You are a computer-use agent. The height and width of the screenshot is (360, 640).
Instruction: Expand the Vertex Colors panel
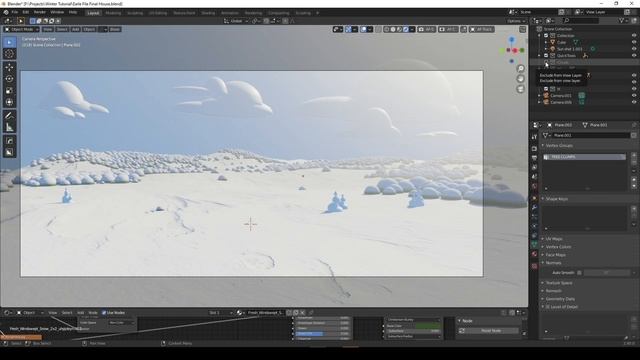tap(558, 247)
